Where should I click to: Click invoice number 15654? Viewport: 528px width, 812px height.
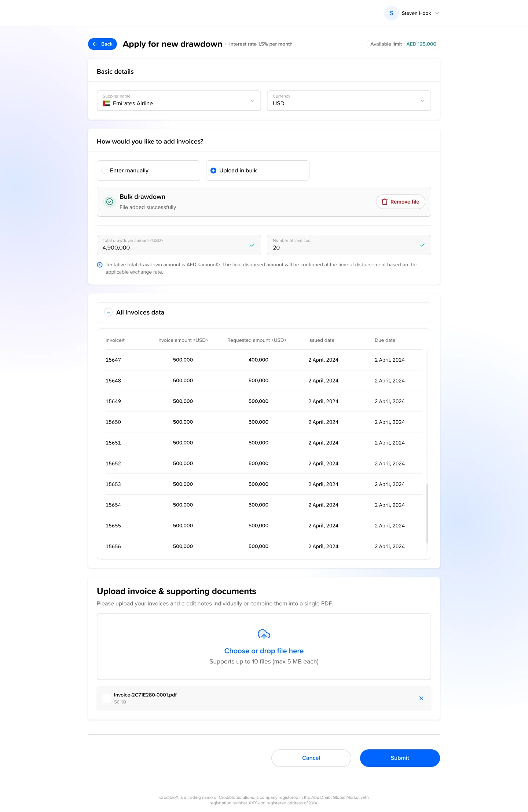(113, 505)
